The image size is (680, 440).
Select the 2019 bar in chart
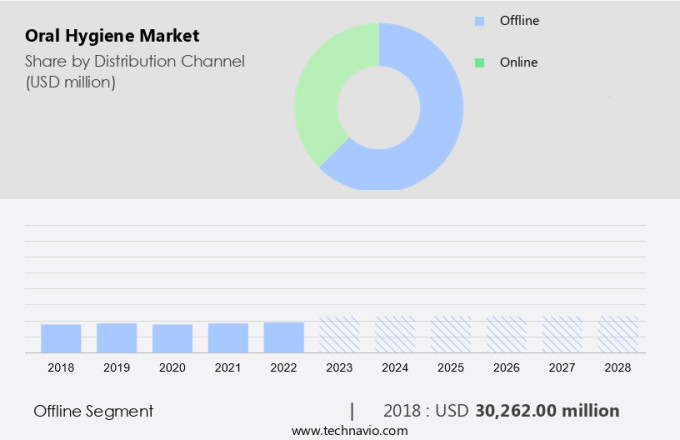[x=117, y=337]
